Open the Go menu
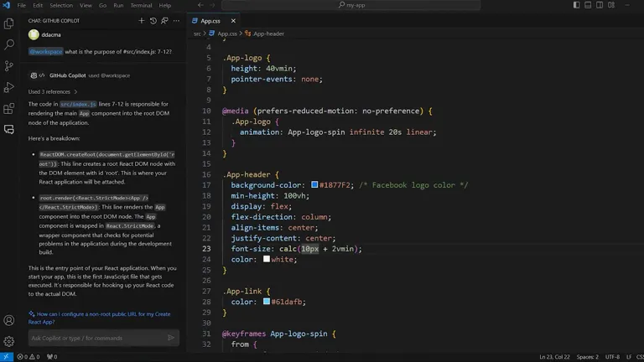Viewport: 644px width, 362px height. coord(102,5)
